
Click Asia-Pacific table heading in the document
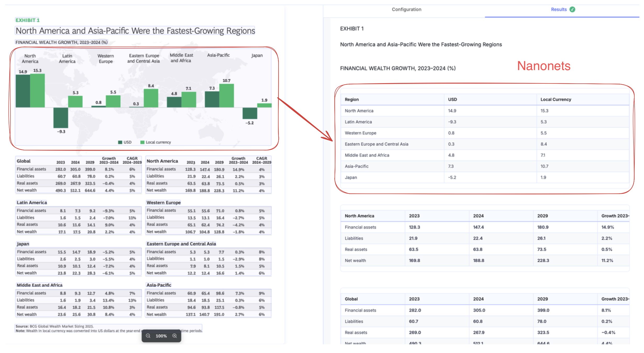pyautogui.click(x=159, y=285)
